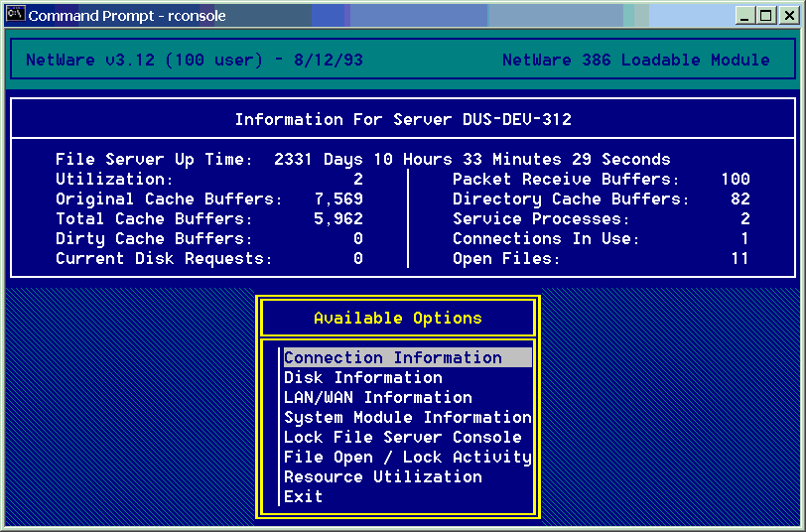The image size is (806, 532).
Task: Open System Module Information
Action: click(x=408, y=418)
